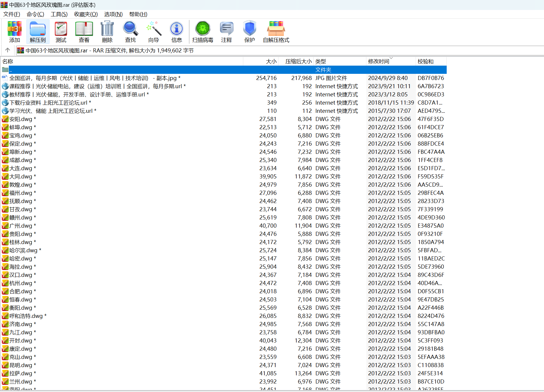The image size is (544, 392).
Task: Open the 帮助(H) menu
Action: pos(138,14)
